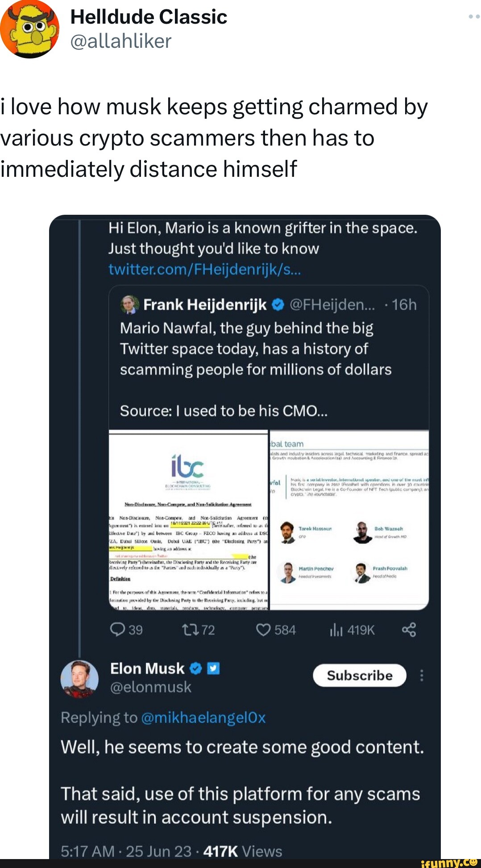
Task: Open the twitter.com/FHeijdenrijk link
Action: (206, 269)
